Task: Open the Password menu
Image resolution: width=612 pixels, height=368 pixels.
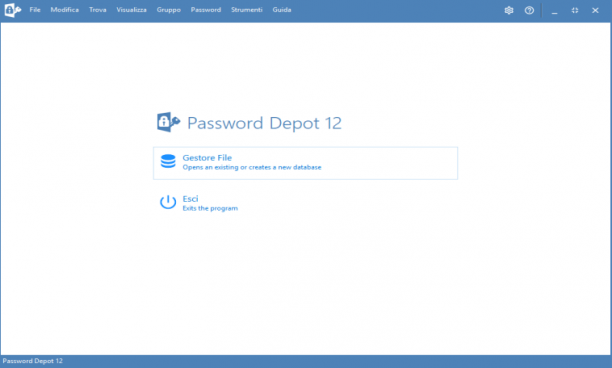Action: [x=206, y=10]
